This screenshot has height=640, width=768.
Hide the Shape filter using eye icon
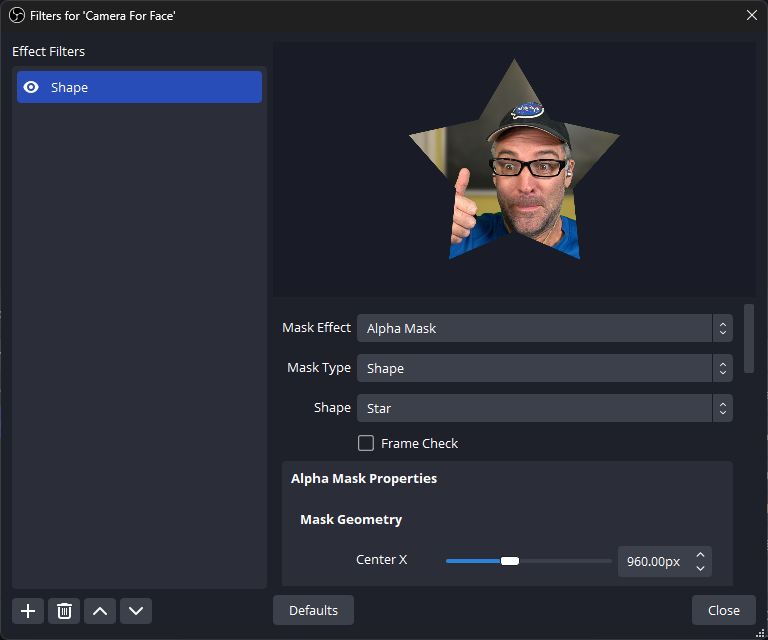[x=31, y=87]
